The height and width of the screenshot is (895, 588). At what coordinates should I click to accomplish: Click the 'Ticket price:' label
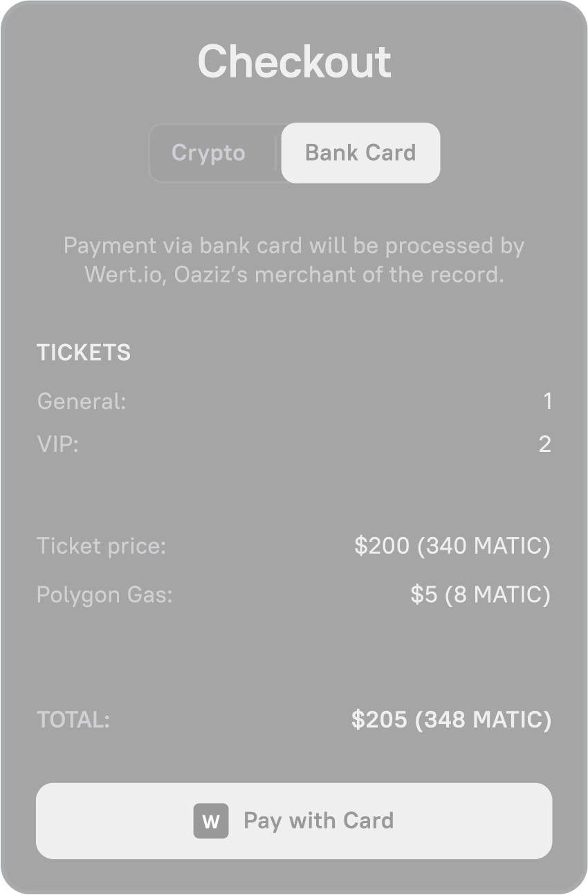102,546
